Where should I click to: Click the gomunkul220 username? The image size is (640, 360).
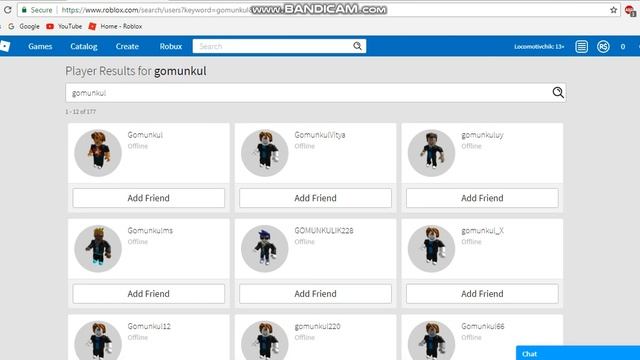click(x=317, y=327)
